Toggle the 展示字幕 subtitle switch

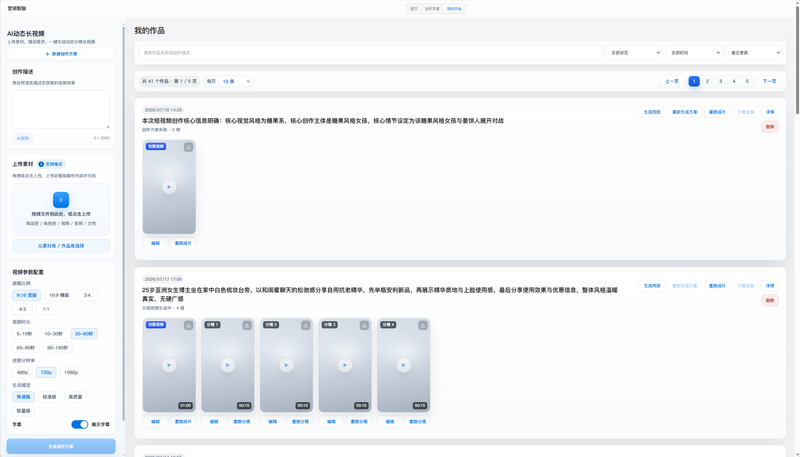[80, 424]
